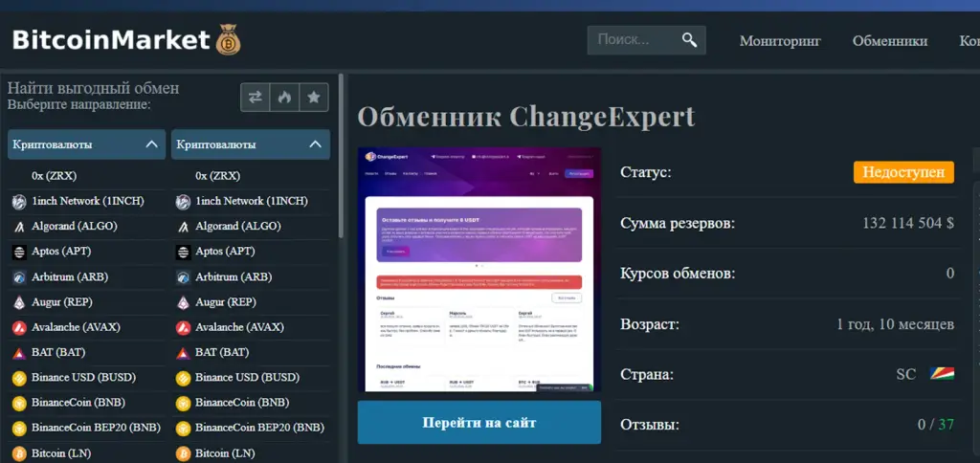Image resolution: width=980 pixels, height=463 pixels.
Task: Click the reserves value 132 114 504 $
Action: tap(908, 223)
